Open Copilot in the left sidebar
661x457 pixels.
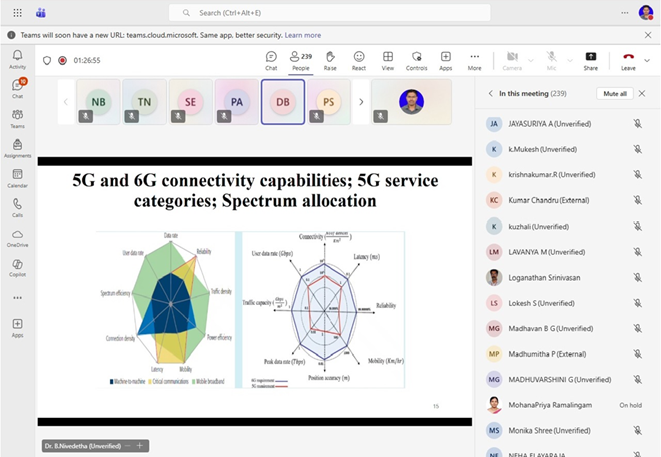17,266
